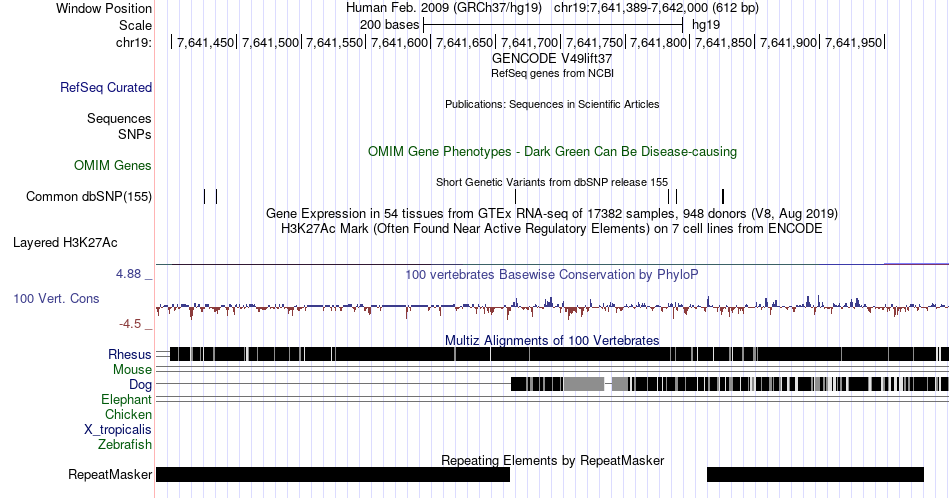Image resolution: width=950 pixels, height=498 pixels.
Task: Open the RefSeq genes from NCBI title
Action: (552, 73)
